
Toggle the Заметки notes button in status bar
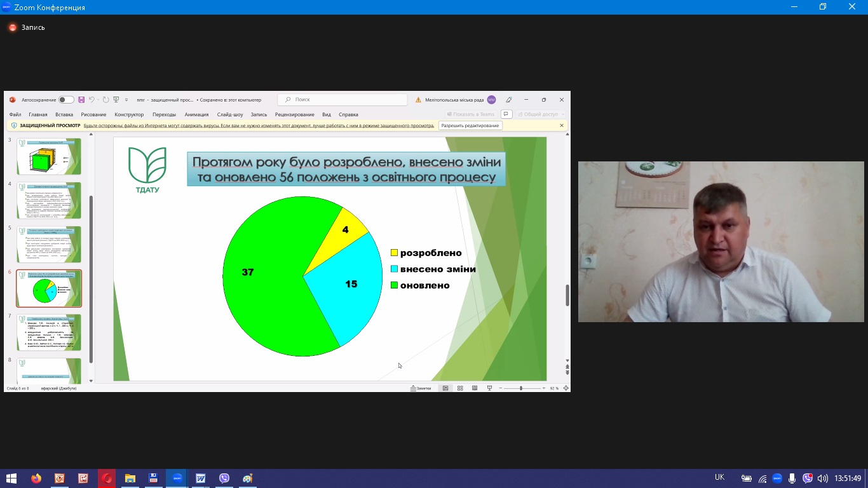click(x=421, y=388)
